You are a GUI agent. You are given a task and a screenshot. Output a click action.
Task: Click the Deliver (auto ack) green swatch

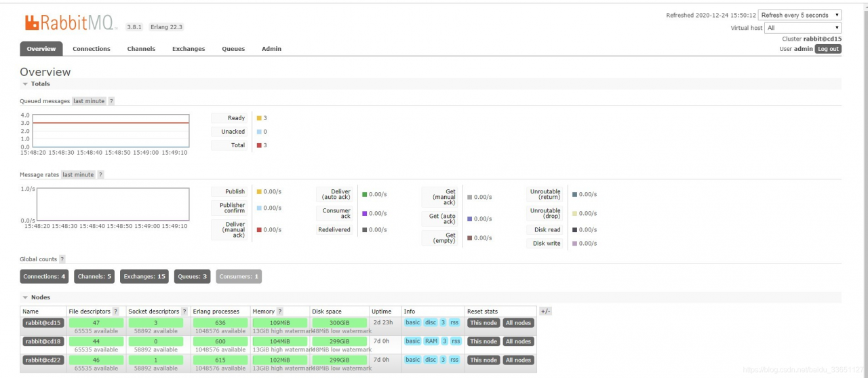364,194
